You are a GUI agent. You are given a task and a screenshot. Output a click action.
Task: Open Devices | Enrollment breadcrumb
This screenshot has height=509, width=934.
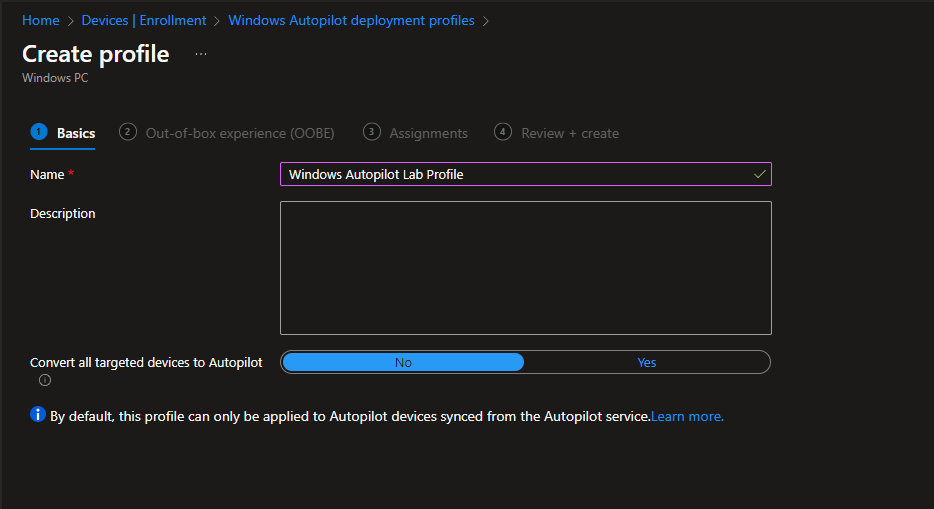pyautogui.click(x=144, y=20)
